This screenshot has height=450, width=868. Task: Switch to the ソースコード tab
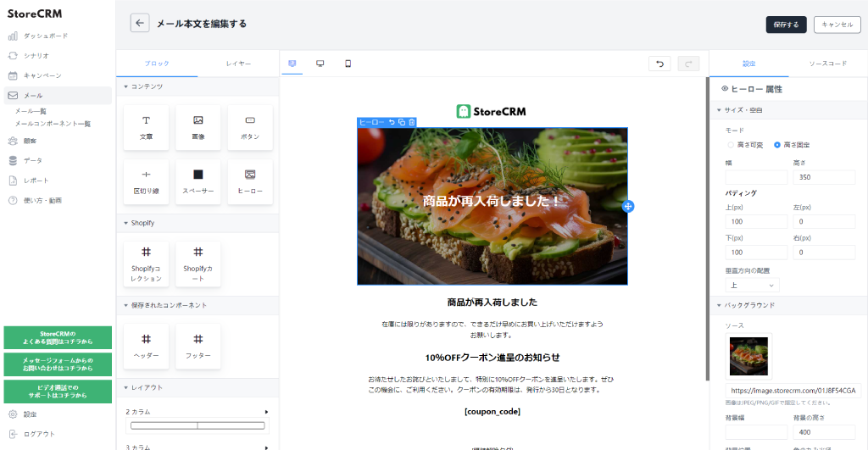coord(827,64)
